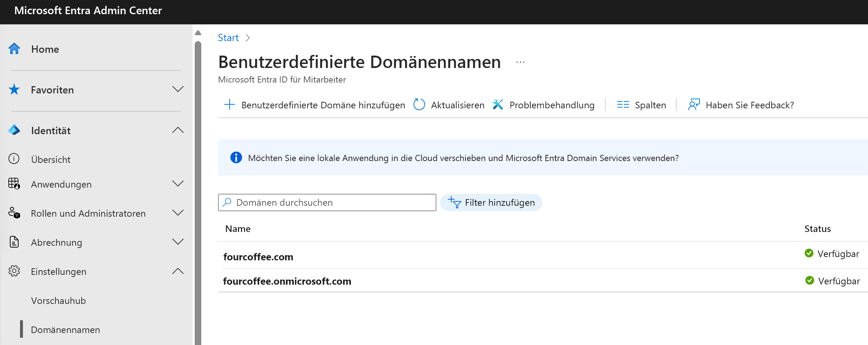Click the feedback person icon
The width and height of the screenshot is (868, 345).
coord(694,105)
